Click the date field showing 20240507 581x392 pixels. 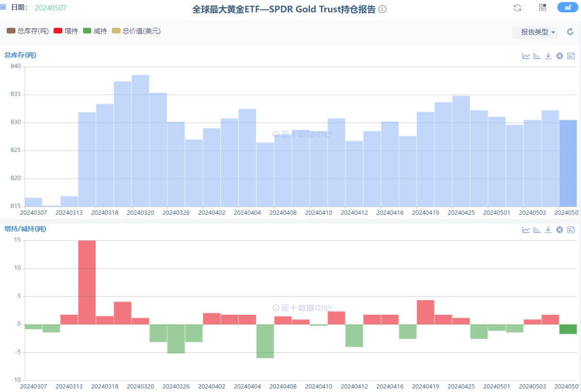[x=51, y=8]
